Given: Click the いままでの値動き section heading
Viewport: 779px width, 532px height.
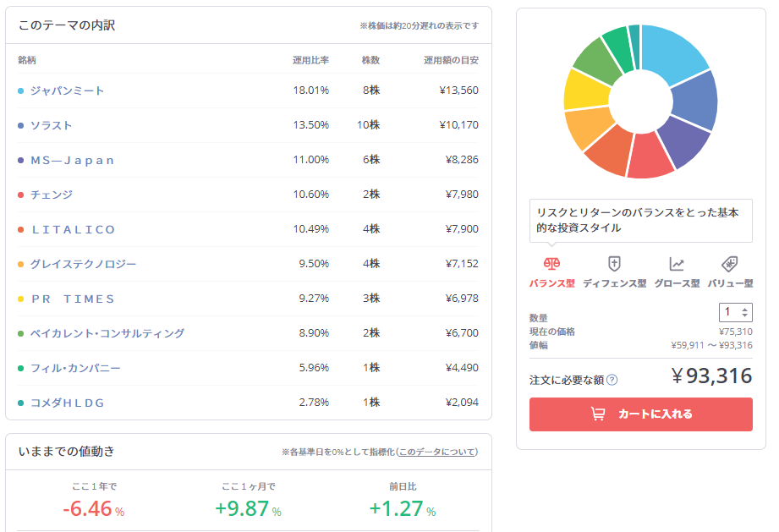Looking at the screenshot, I should tap(67, 452).
